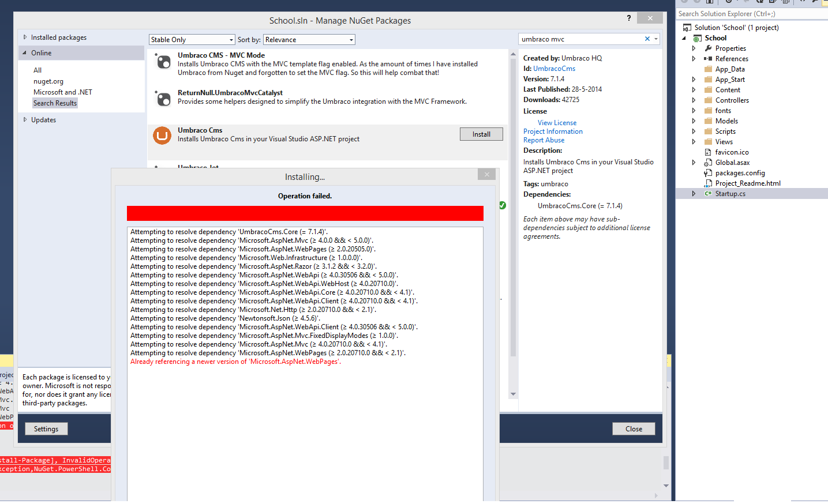Click the School project icon

tap(698, 38)
